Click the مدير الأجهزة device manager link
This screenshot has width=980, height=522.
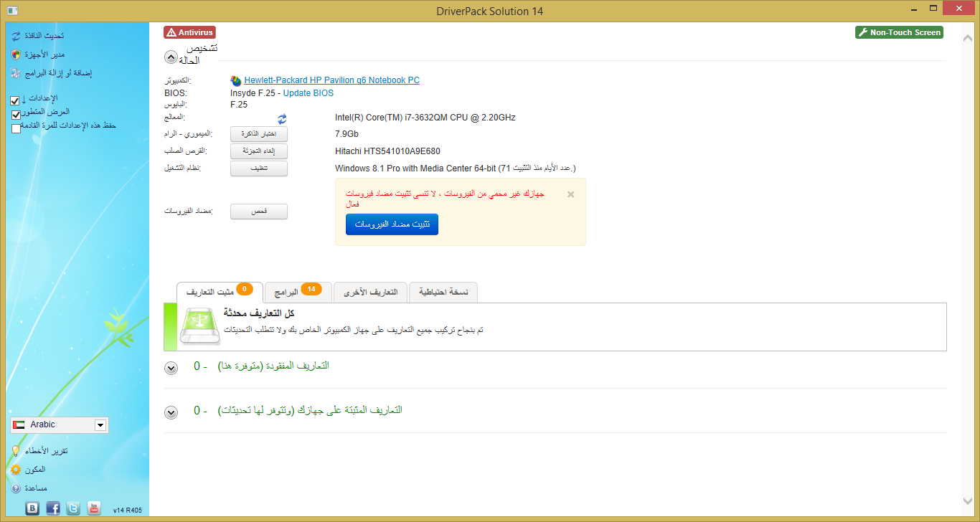(44, 54)
